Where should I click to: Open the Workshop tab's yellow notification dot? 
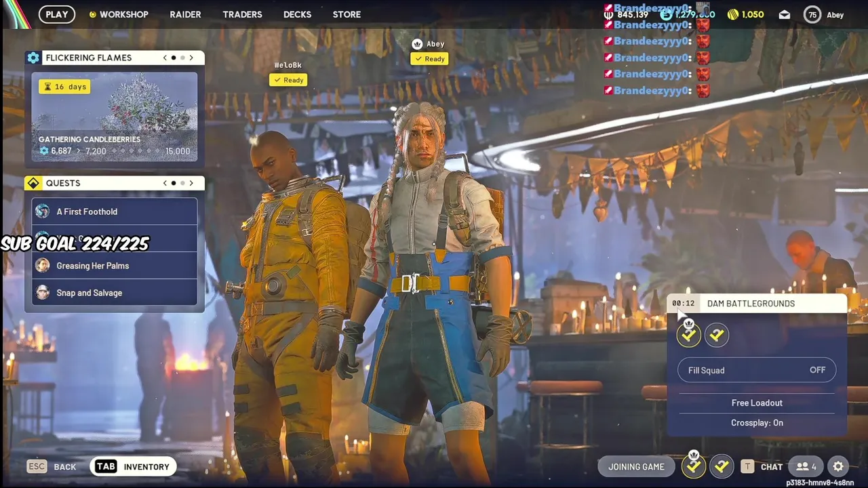(x=92, y=14)
